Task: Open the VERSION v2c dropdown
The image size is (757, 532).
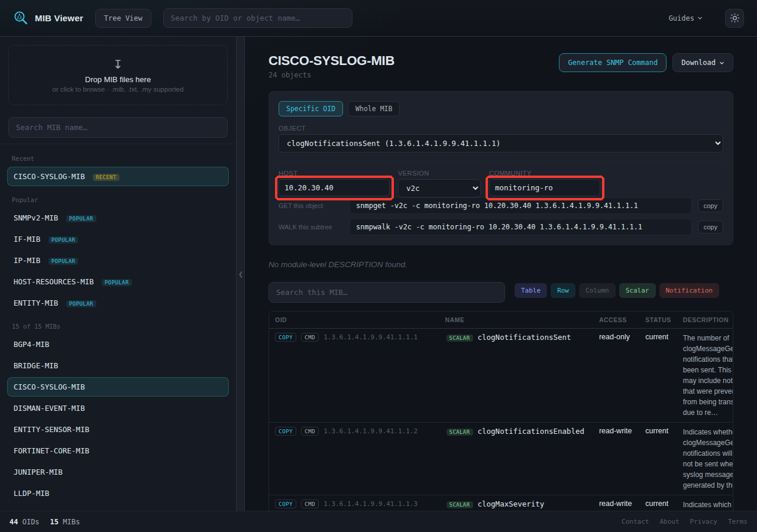Action: click(439, 188)
